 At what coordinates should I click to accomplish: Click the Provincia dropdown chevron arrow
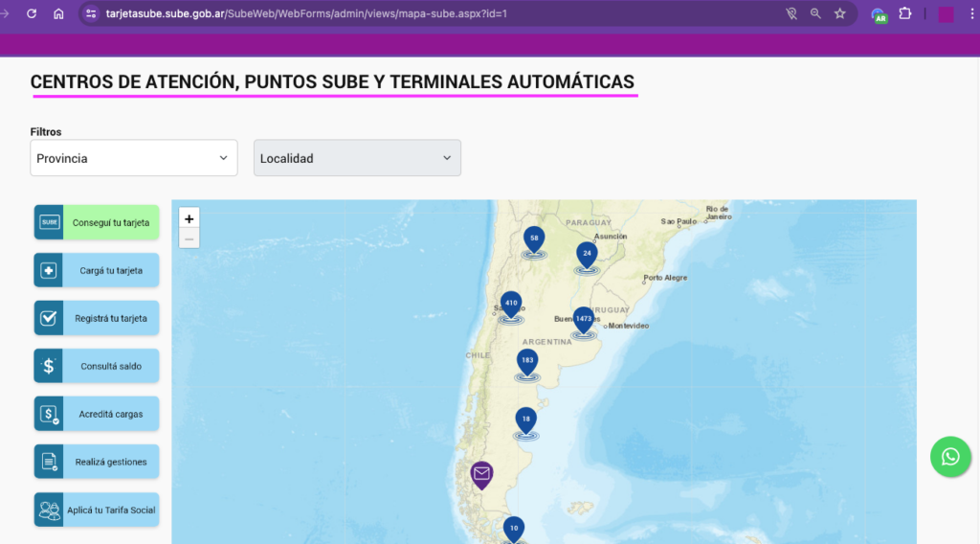coord(223,158)
